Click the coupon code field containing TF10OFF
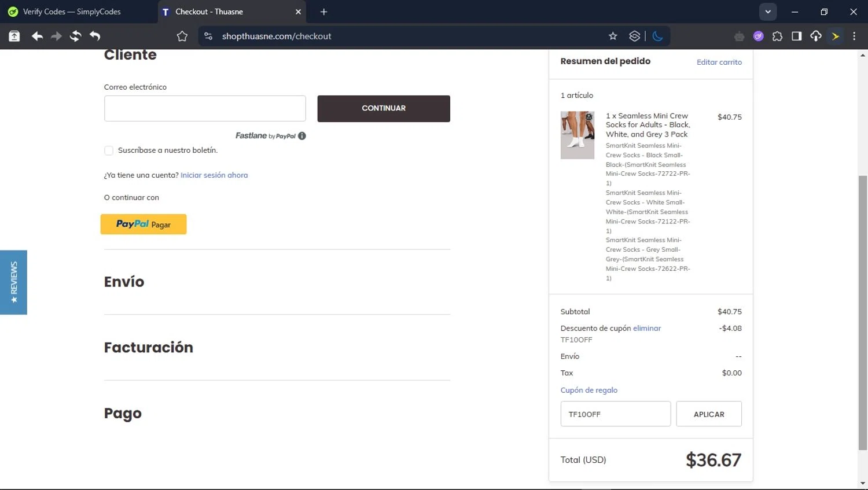The width and height of the screenshot is (868, 490). point(616,414)
